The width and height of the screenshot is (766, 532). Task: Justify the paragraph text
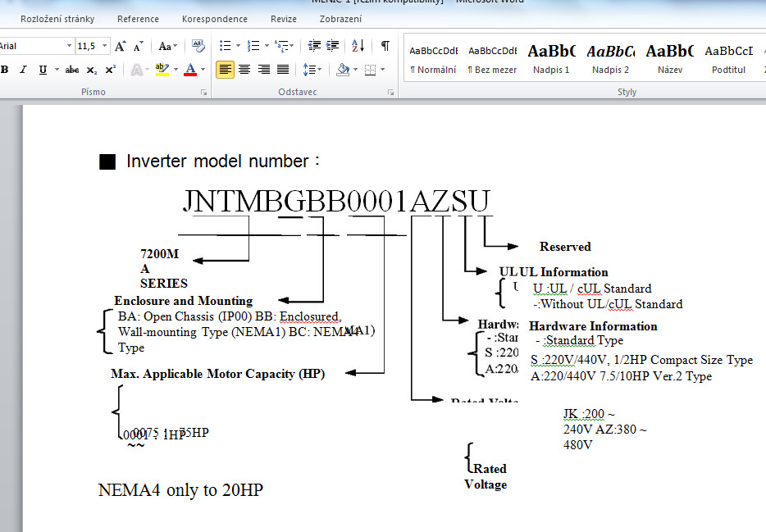283,70
